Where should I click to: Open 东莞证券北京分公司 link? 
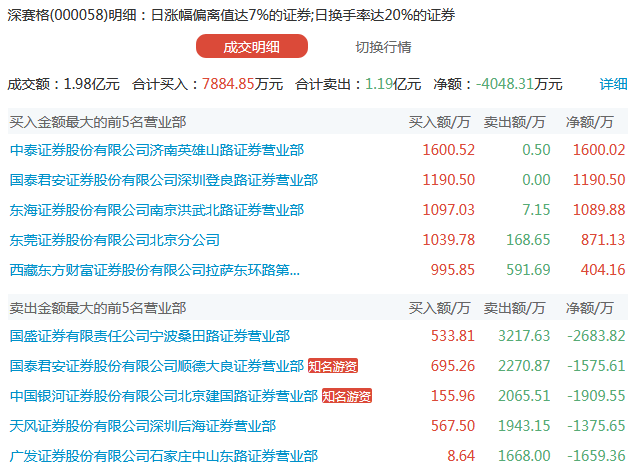coord(115,240)
